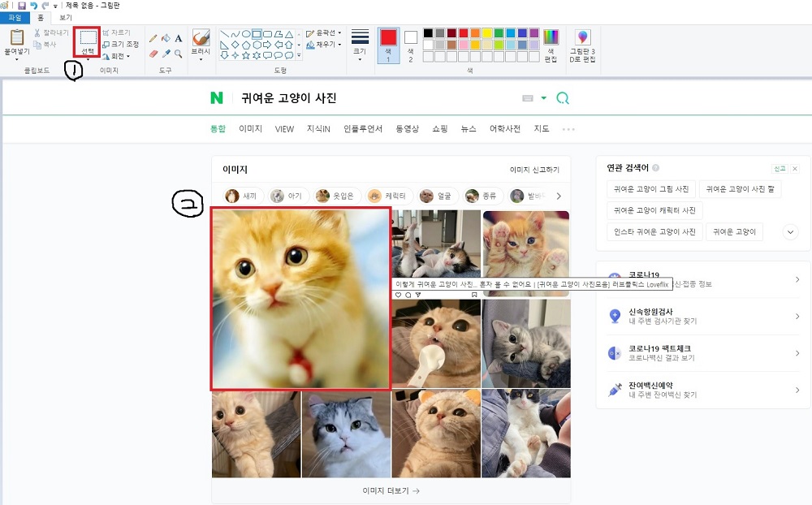
Task: Select the Text tool
Action: tap(178, 38)
